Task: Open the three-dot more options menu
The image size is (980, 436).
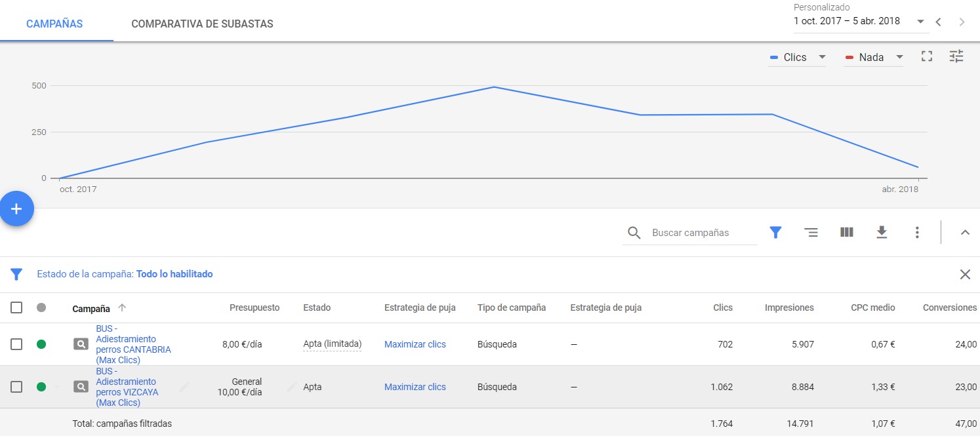Action: (917, 232)
